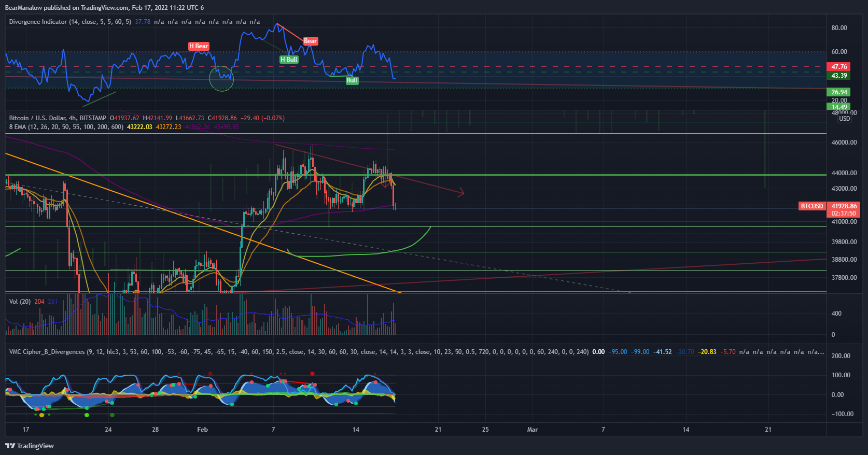868x455 pixels.
Task: Click 39800.00 on the price scale
Action: tap(844, 242)
